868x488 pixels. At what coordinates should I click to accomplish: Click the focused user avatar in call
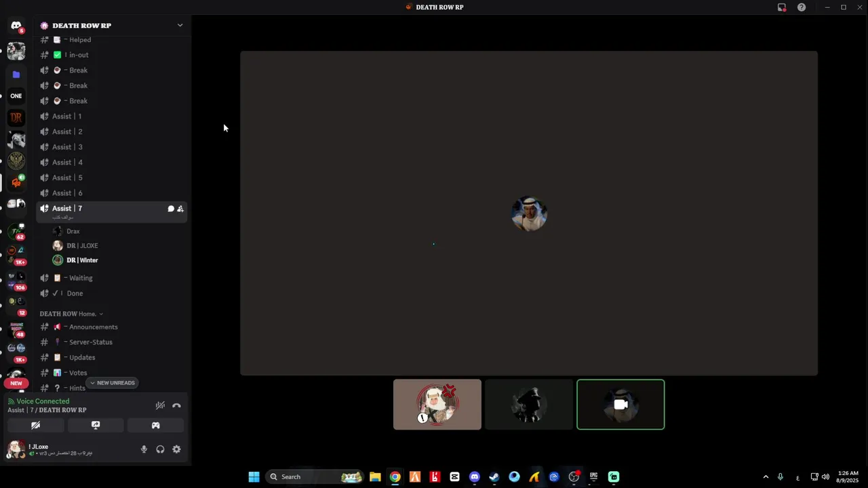pos(529,213)
